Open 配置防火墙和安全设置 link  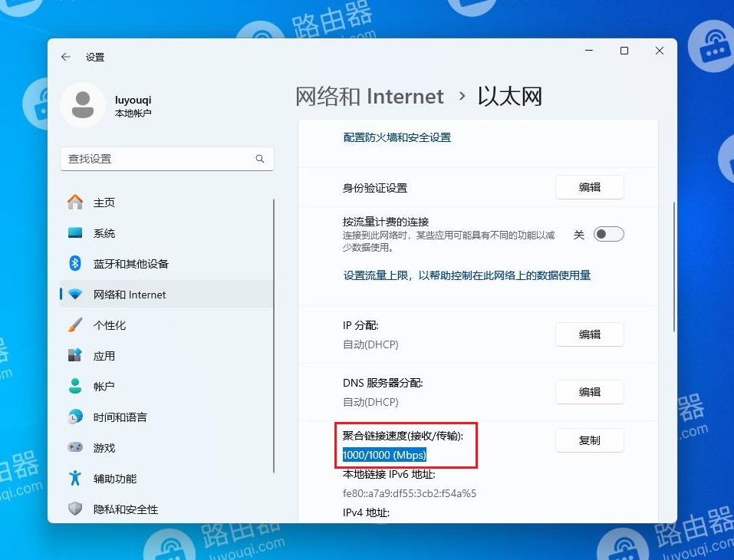(x=397, y=137)
